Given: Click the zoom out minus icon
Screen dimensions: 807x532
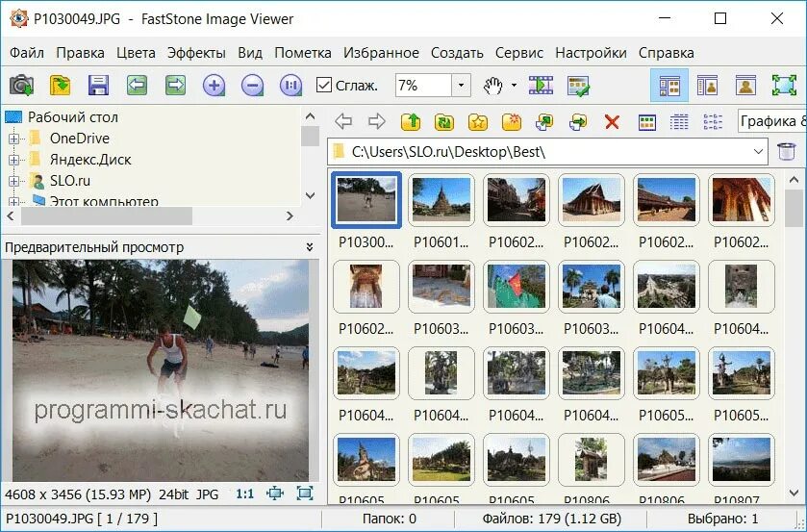Looking at the screenshot, I should click(252, 85).
